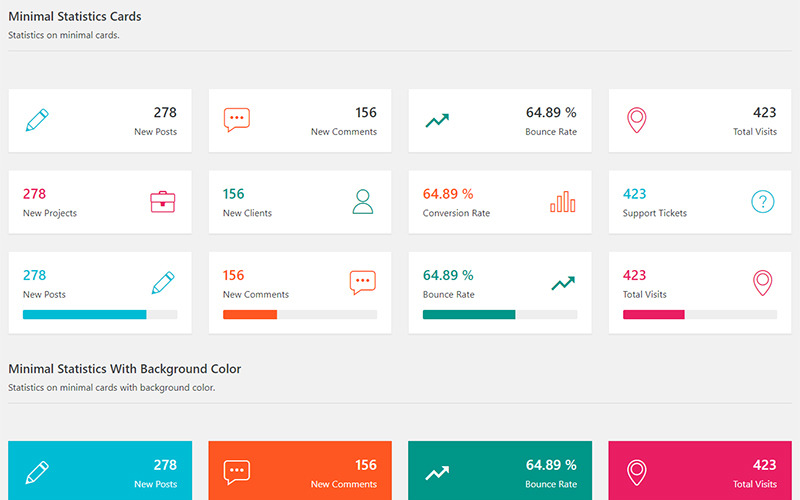800x500 pixels.
Task: Click the pink Total Visits progress bar
Action: point(700,314)
